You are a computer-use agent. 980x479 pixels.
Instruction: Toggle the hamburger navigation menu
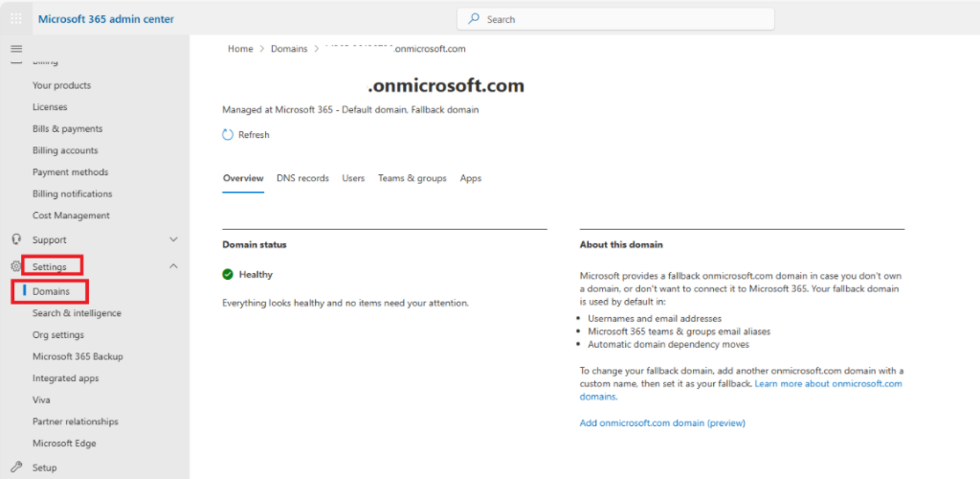tap(16, 49)
